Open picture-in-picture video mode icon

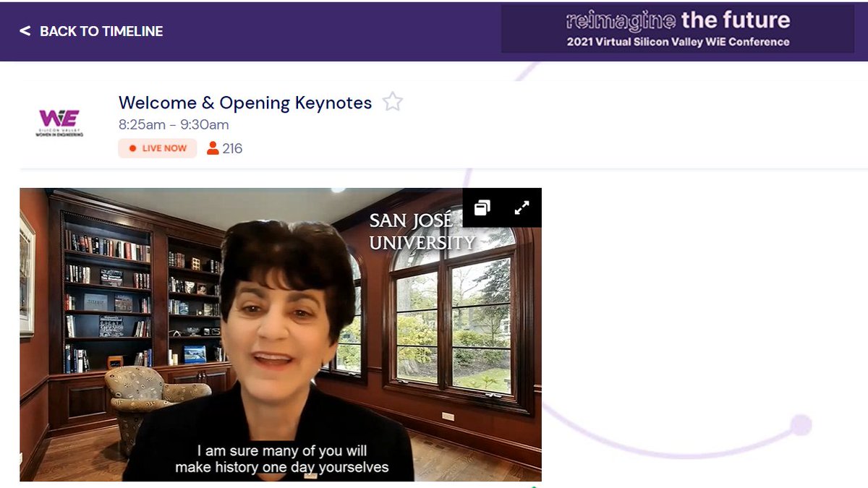tap(482, 208)
